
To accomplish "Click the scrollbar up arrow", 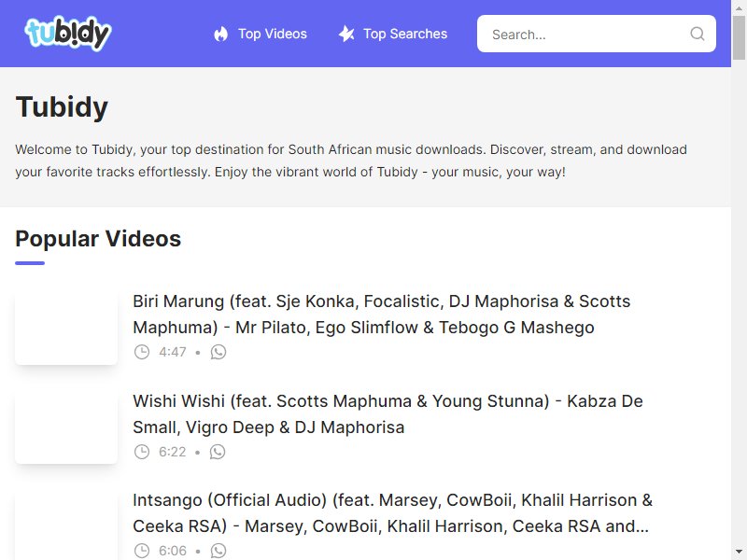I will click(739, 7).
